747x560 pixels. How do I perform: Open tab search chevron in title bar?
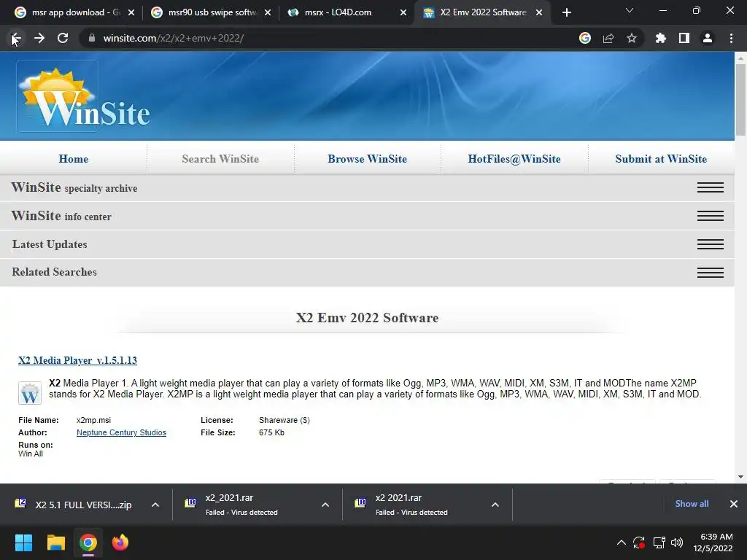pyautogui.click(x=630, y=10)
